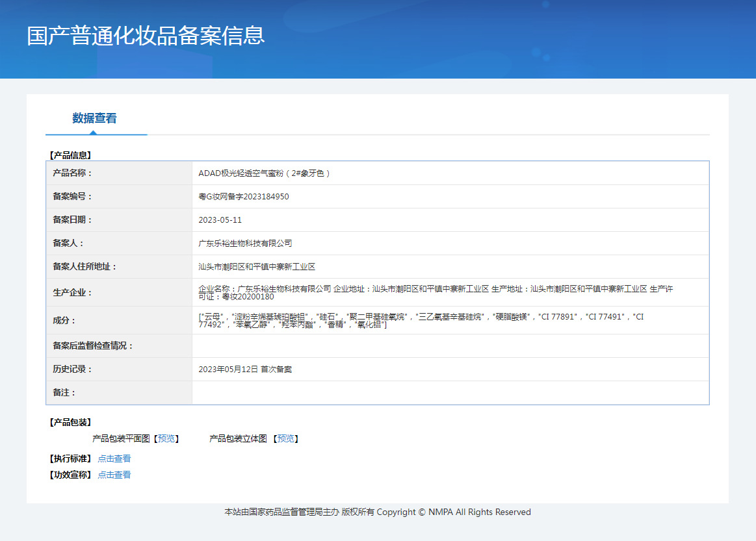The height and width of the screenshot is (541, 756).
Task: Select the 生产企业 details text starting 企业名称
Action: 436,292
